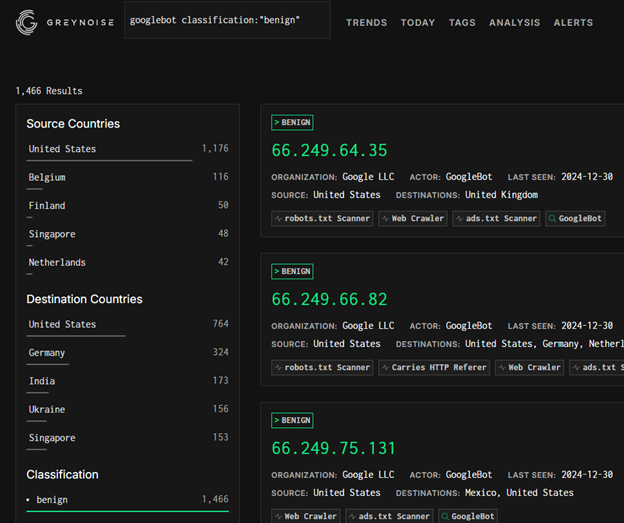Open the Trends menu item

[x=366, y=23]
